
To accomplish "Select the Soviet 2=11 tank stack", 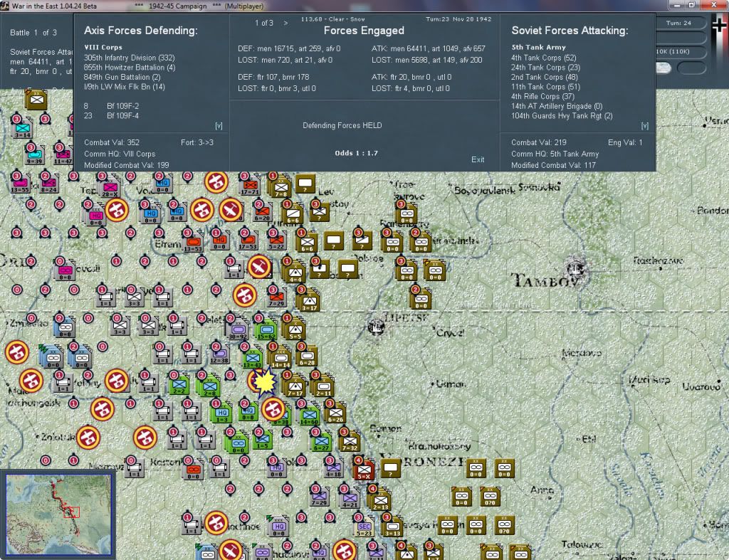I will click(x=324, y=386).
